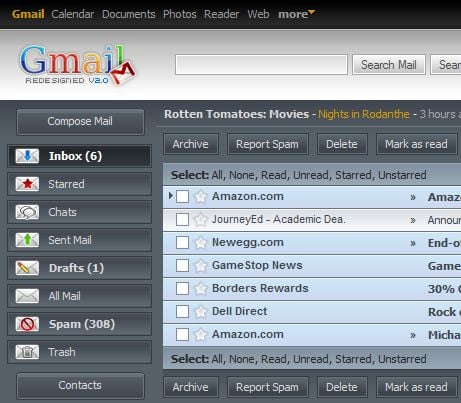This screenshot has height=403, width=461.
Task: Star the last Amazon.com email
Action: coord(201,334)
